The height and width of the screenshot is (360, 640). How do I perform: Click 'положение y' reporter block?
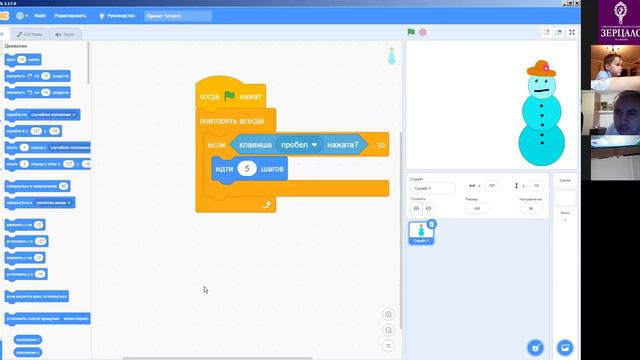(27, 352)
